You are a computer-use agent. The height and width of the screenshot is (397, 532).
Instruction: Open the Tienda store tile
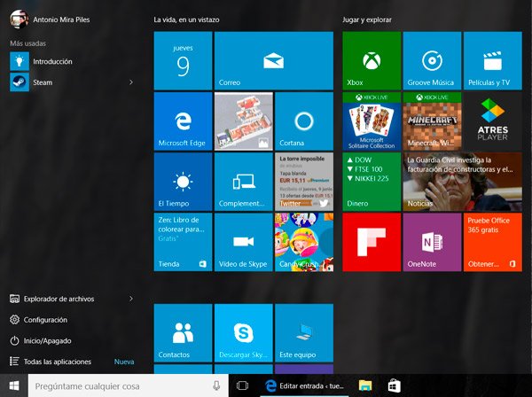point(183,242)
